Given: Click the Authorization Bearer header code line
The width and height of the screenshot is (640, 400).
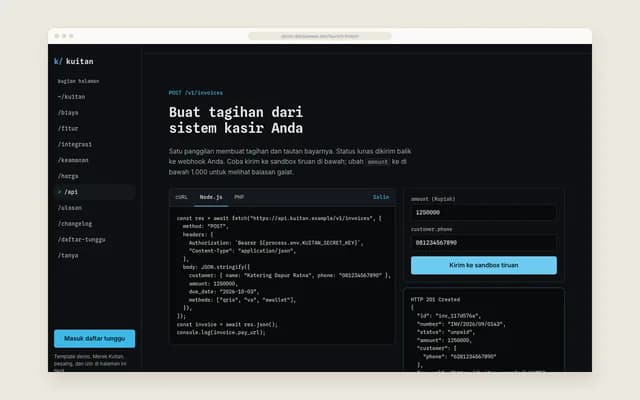Looking at the screenshot, I should tap(276, 243).
